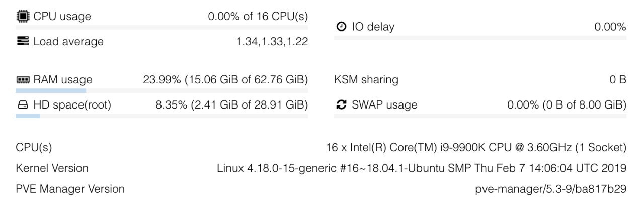Click the RAM usage progress bar
Screen dimensions: 644x211
point(161,91)
